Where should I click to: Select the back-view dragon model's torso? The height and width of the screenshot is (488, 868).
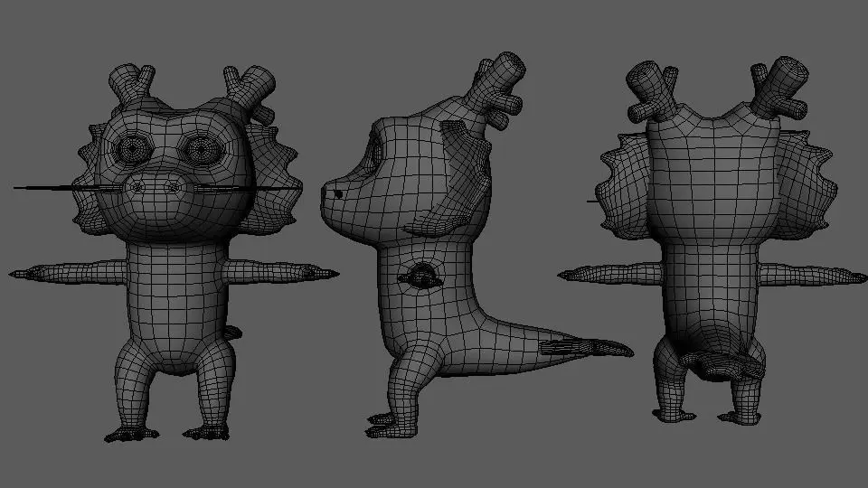coord(711,299)
